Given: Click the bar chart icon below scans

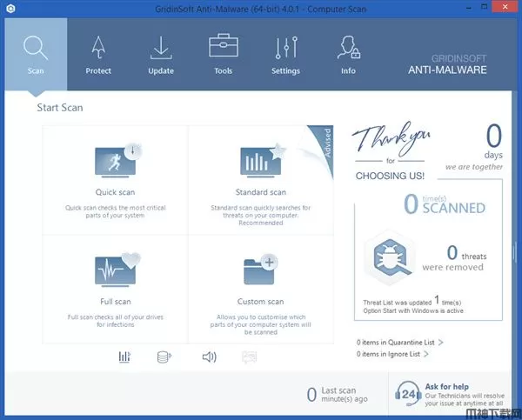Looking at the screenshot, I should pyautogui.click(x=124, y=357).
